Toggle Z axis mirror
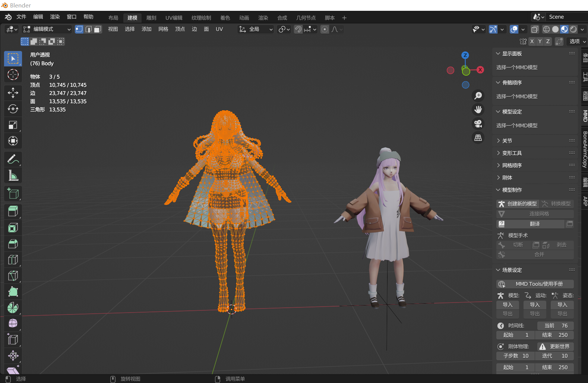The width and height of the screenshot is (588, 383). 548,41
